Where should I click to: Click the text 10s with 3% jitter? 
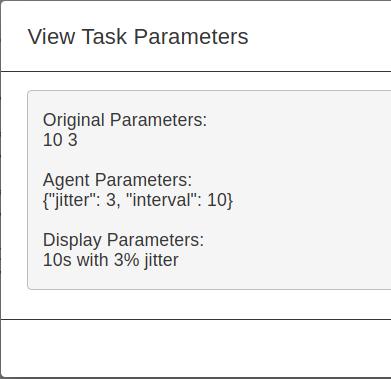pyautogui.click(x=111, y=260)
